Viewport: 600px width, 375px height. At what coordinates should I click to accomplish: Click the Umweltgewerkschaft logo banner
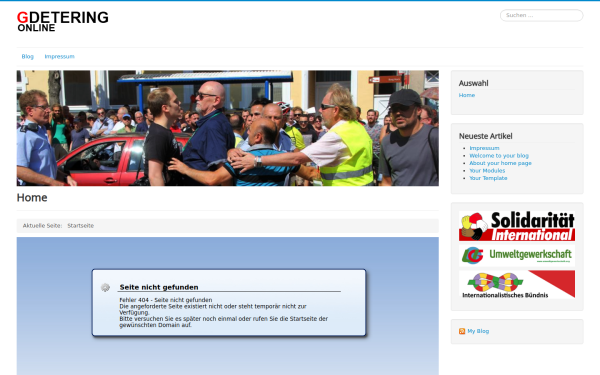pyautogui.click(x=517, y=256)
